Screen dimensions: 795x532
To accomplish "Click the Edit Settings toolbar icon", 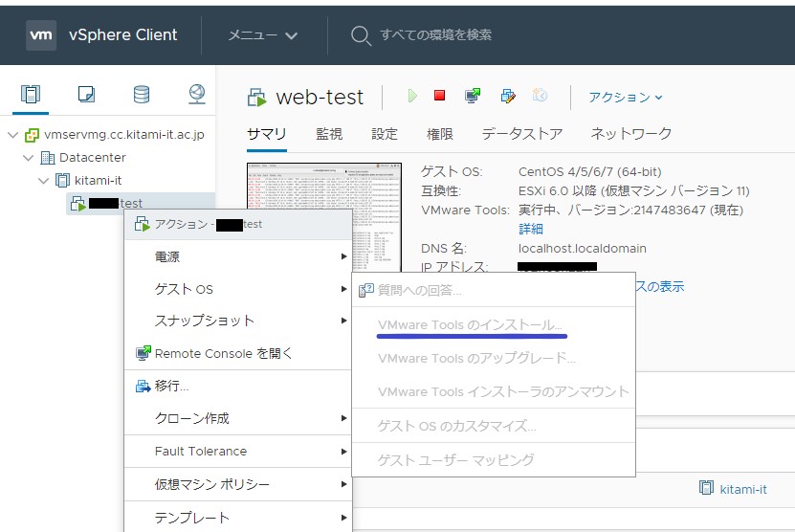I will click(x=508, y=96).
